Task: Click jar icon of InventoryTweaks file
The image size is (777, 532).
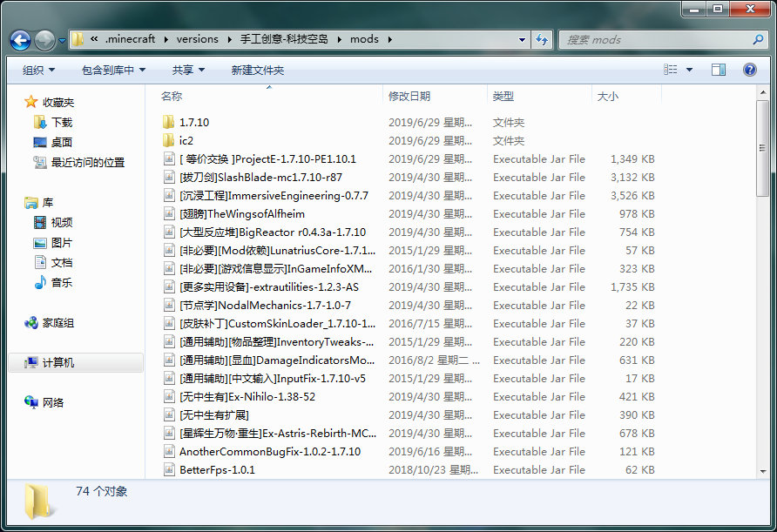Action: 169,342
